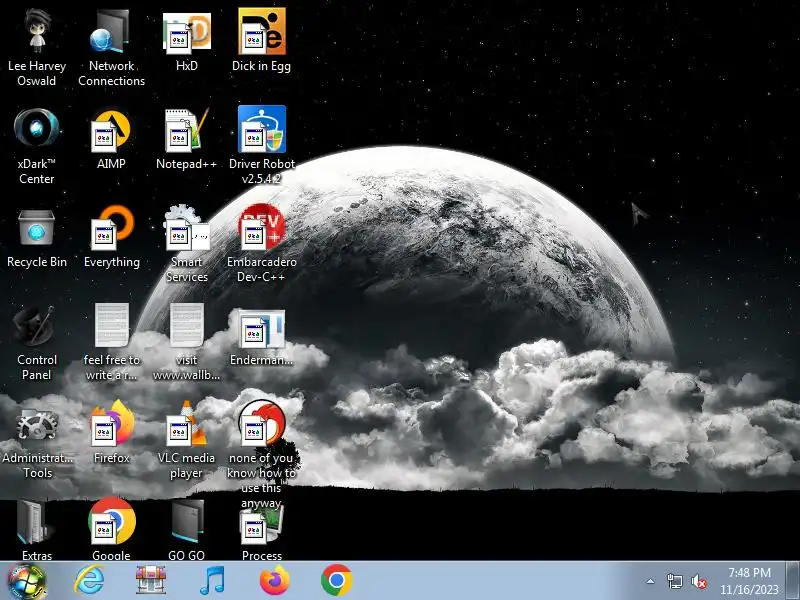Open the pinned shop-building taskbar app
Image resolution: width=800 pixels, height=600 pixels.
coord(151,581)
